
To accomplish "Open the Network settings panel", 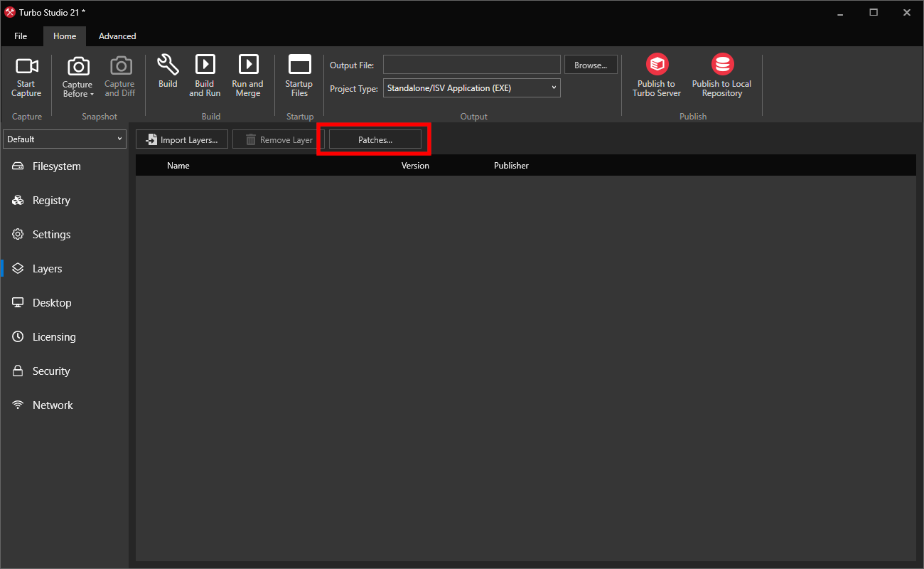I will [53, 405].
